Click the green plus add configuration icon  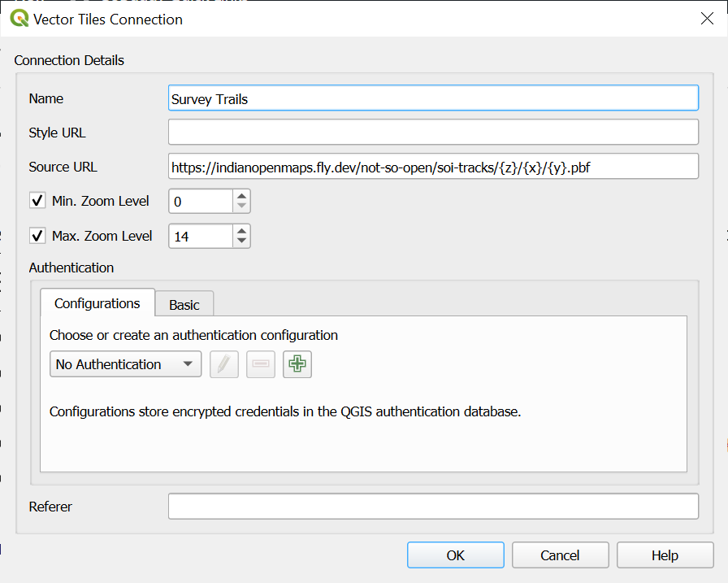tap(297, 364)
